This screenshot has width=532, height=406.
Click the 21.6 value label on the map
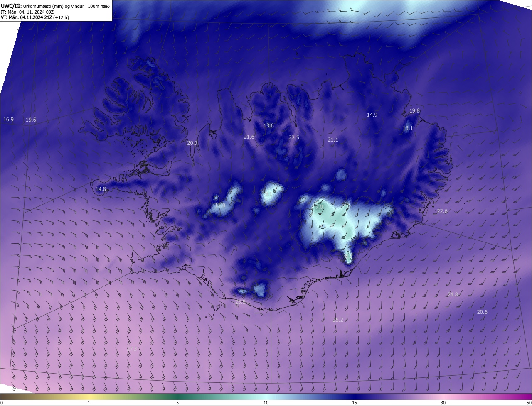pos(249,137)
